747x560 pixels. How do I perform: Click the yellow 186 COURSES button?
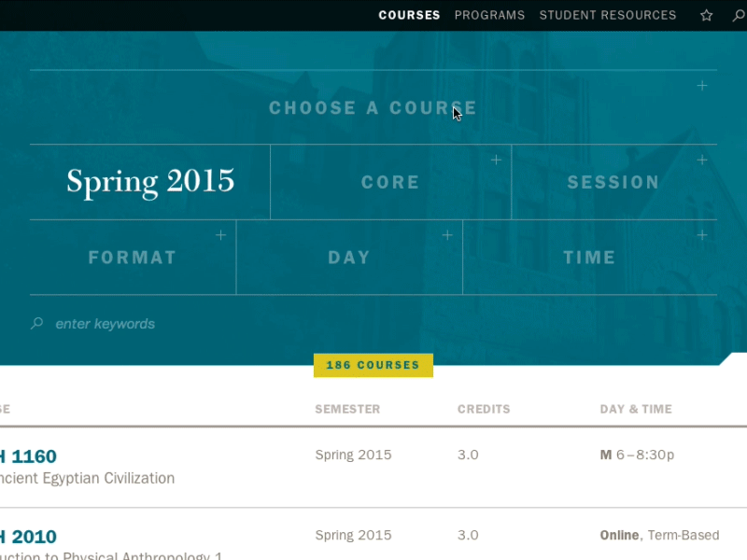373,365
